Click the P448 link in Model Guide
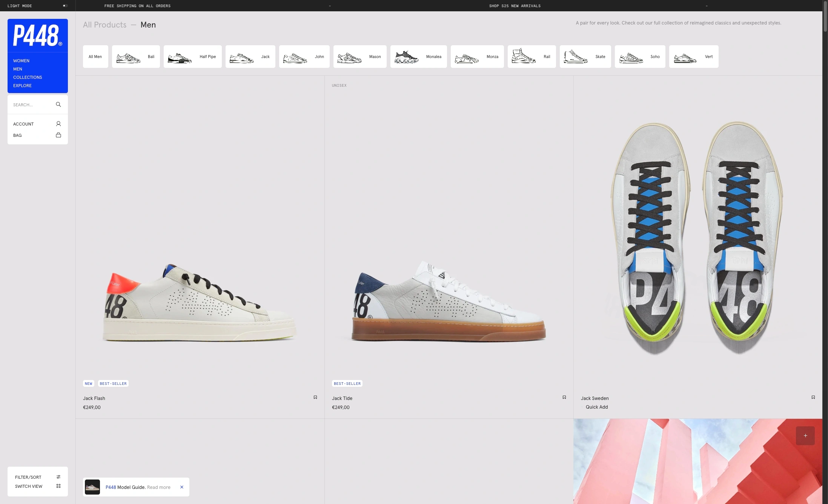This screenshot has width=828, height=504. [111, 487]
